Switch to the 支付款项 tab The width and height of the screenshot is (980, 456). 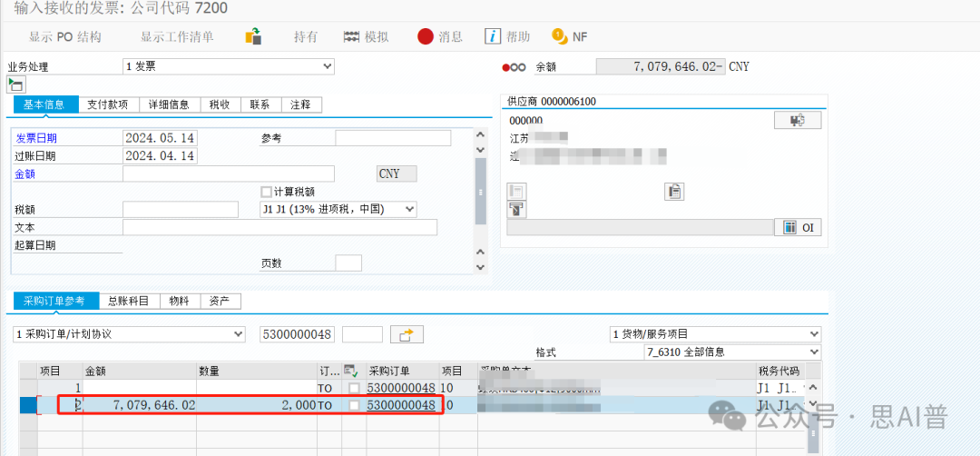pos(108,104)
